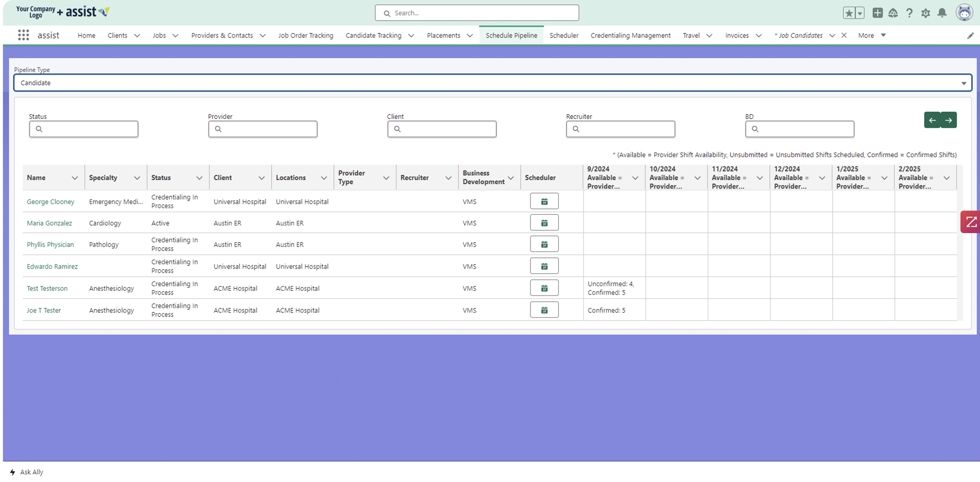Expand Providers & Contacts dropdown chevron
Viewport: 980px width, 482px height.
coord(262,36)
